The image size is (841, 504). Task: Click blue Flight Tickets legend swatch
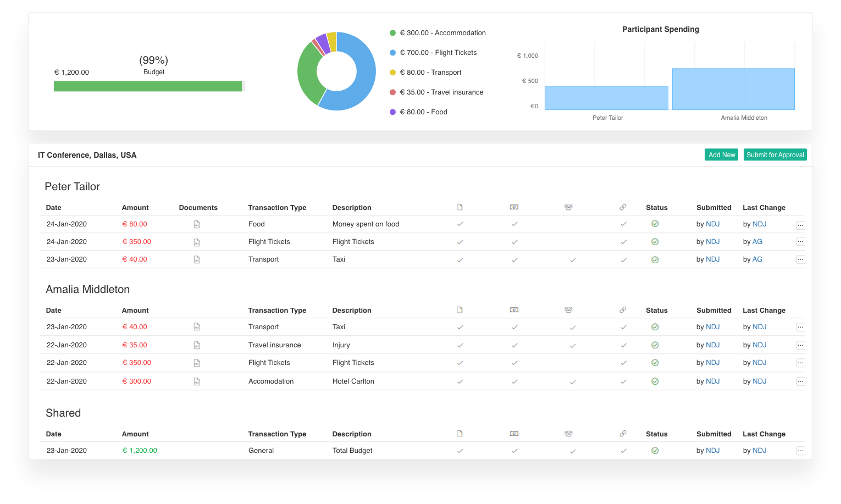(x=392, y=53)
